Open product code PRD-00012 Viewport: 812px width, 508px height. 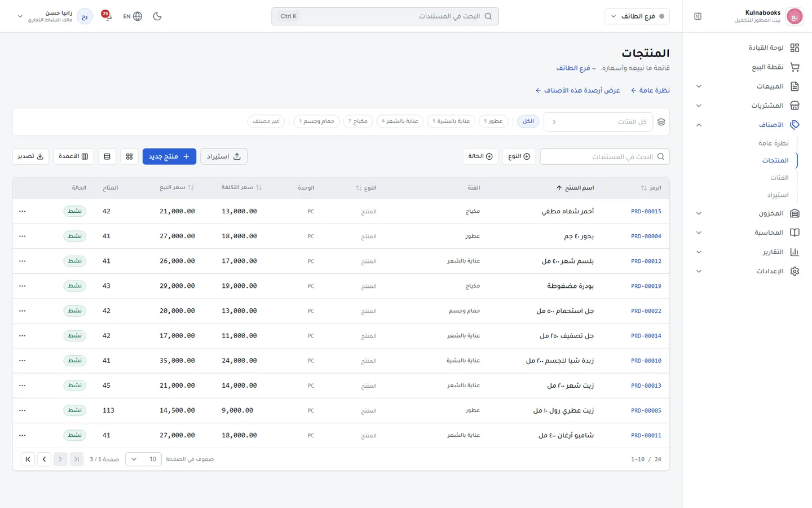click(x=646, y=261)
